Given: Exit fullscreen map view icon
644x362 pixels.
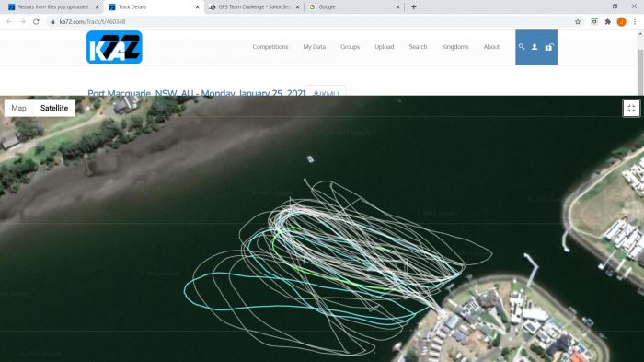Looking at the screenshot, I should click(x=631, y=109).
